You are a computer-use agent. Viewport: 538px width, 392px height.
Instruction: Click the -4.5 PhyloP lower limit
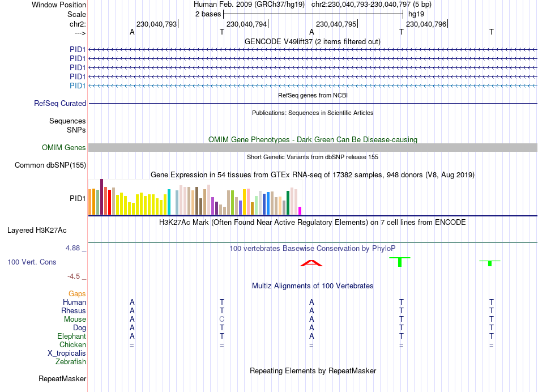point(74,276)
